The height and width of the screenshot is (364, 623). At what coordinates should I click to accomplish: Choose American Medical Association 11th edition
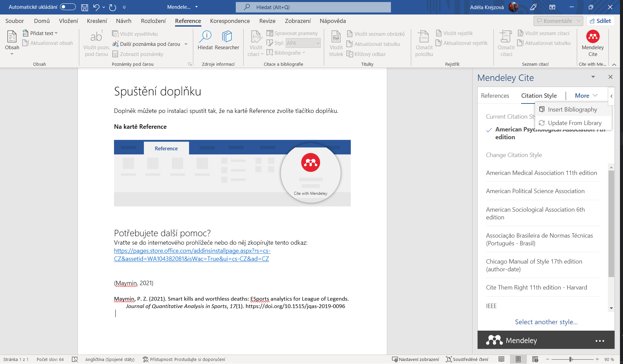click(541, 173)
